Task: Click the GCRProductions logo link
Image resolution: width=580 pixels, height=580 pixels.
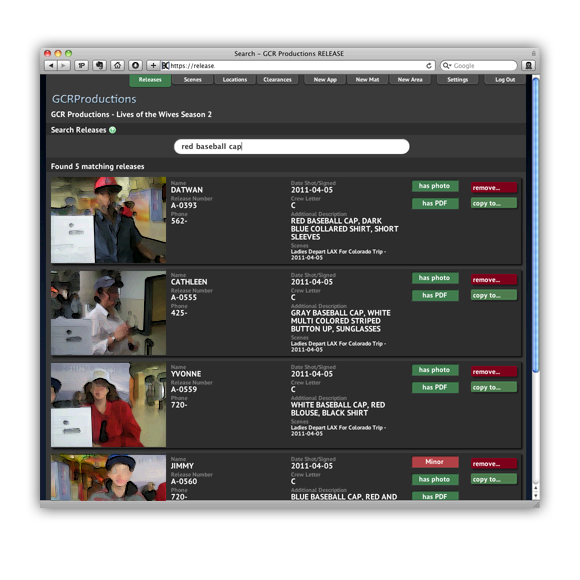Action: [x=94, y=99]
